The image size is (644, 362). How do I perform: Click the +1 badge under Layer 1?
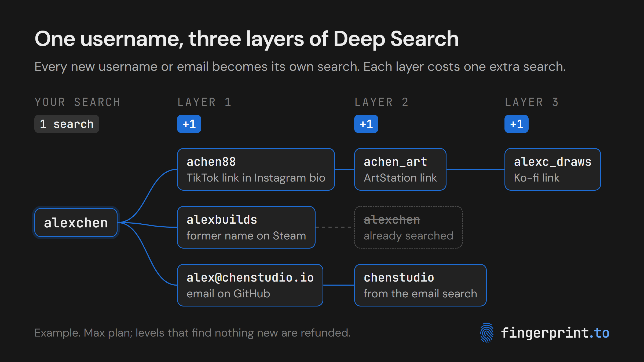point(189,124)
